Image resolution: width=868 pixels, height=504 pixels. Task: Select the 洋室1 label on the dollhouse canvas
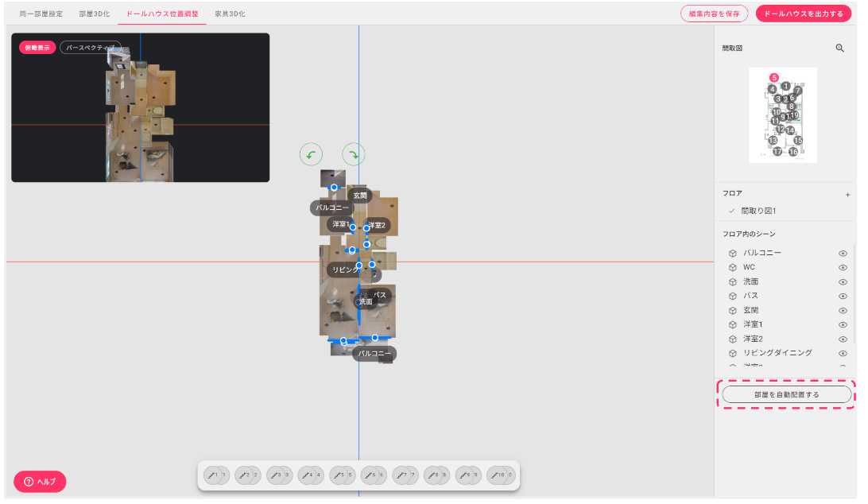click(x=340, y=224)
